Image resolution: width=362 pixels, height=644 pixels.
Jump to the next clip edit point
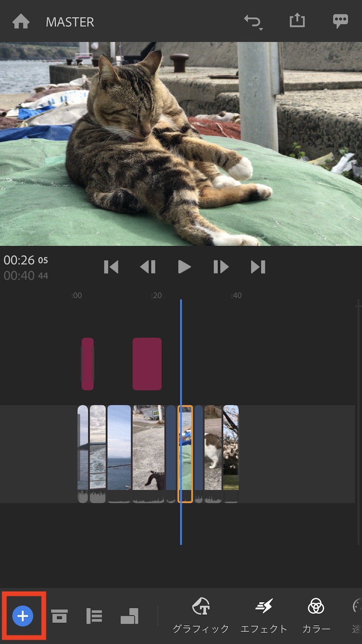point(258,267)
